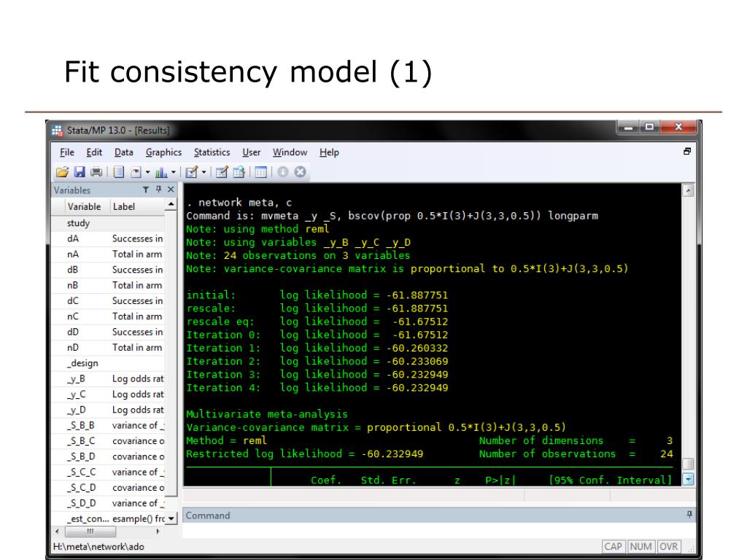
Task: Click the Variables list scroll-up arrow
Action: [171, 205]
